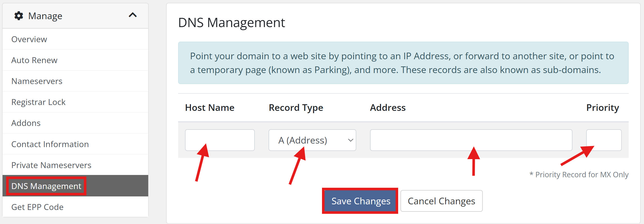Collapse the Manage panel with the chevron

tap(133, 15)
